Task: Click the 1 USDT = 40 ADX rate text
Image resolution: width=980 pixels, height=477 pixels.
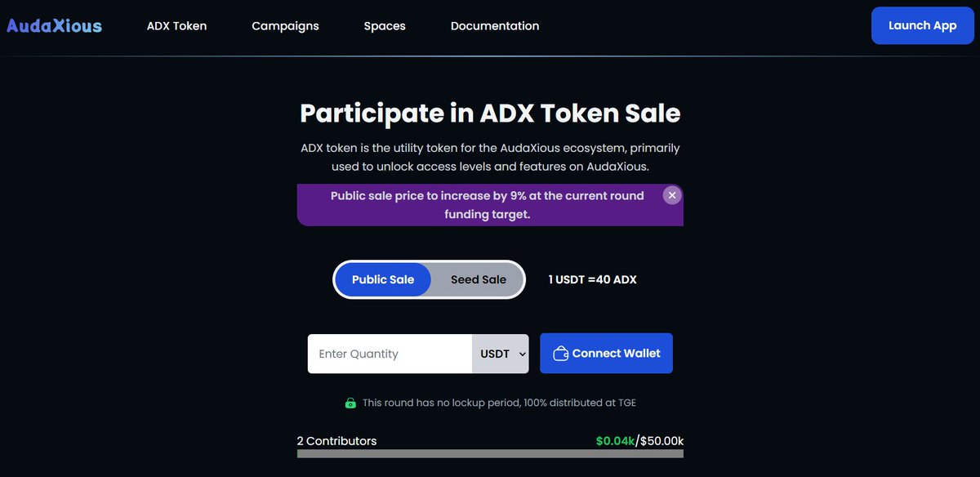Action: pos(592,279)
